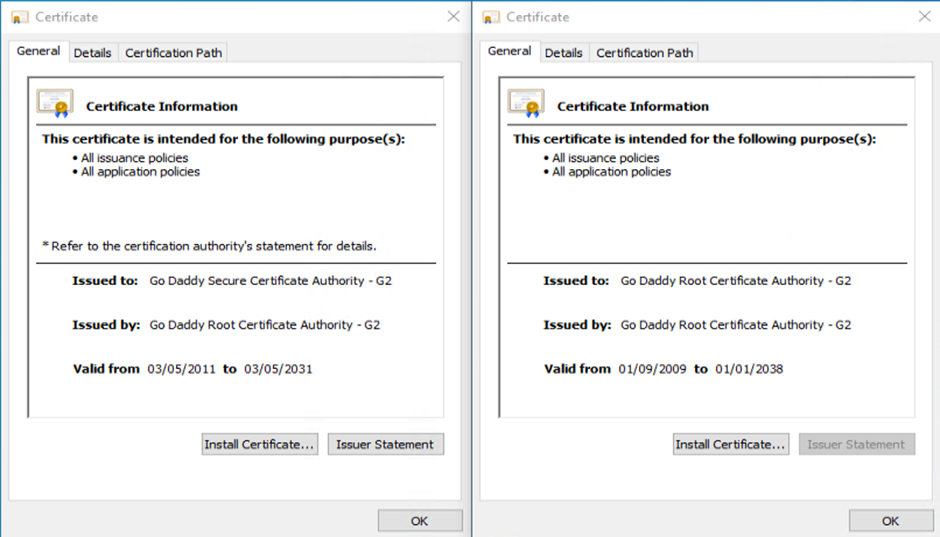The height and width of the screenshot is (537, 940).
Task: Click left window 'Certificate' title text
Action: 67,17
